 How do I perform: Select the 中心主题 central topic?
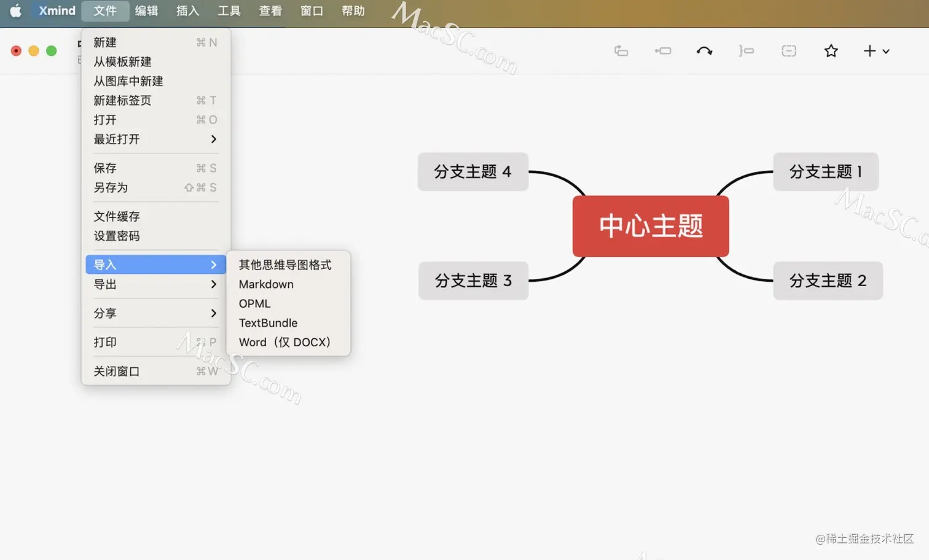(x=651, y=226)
